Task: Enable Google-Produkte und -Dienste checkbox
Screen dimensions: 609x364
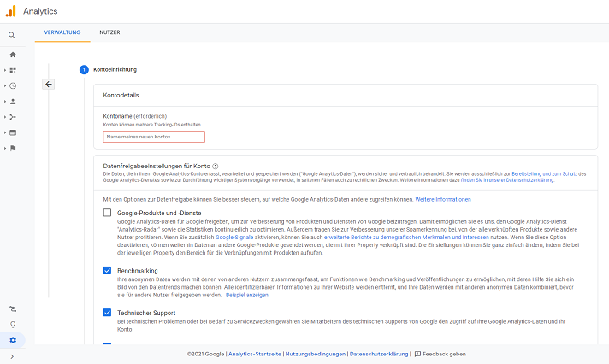Action: [107, 212]
